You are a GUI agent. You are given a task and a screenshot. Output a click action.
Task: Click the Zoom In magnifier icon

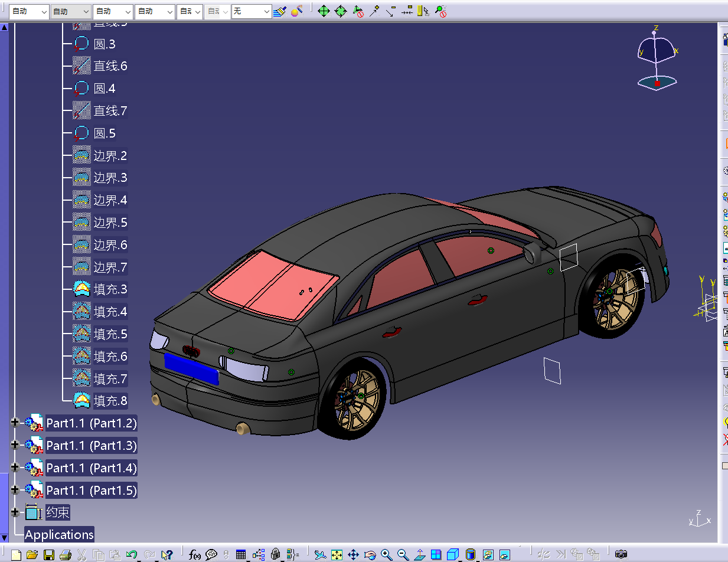(x=386, y=555)
